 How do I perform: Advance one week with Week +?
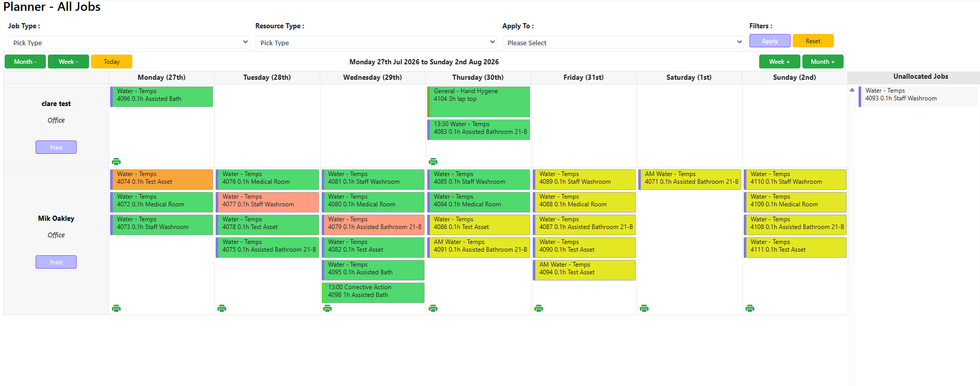pyautogui.click(x=780, y=62)
